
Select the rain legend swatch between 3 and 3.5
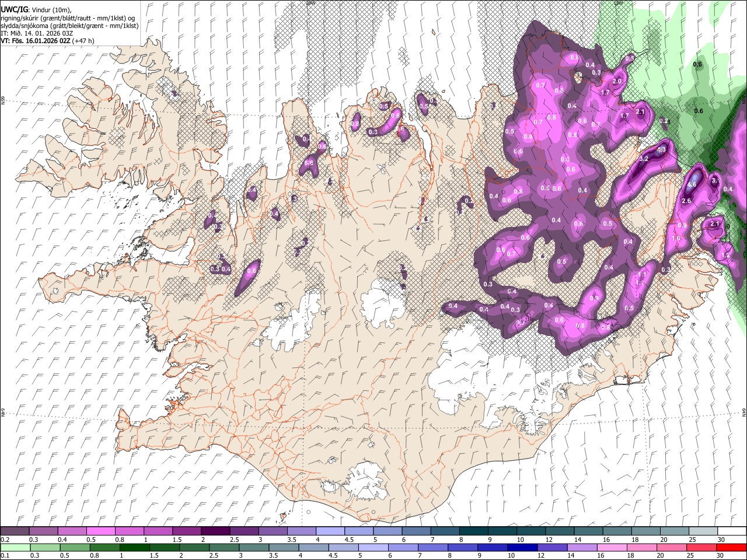[x=254, y=547]
